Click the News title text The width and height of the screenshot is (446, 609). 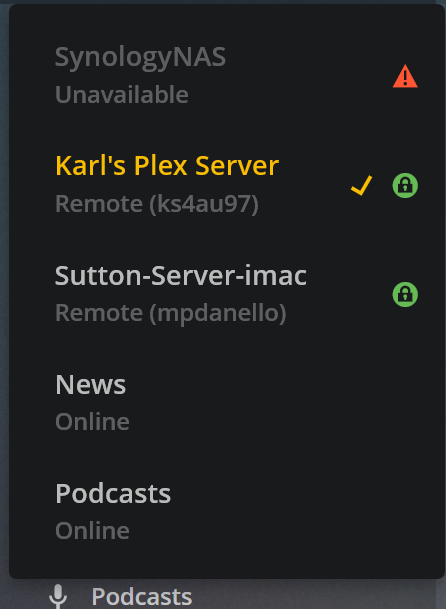point(91,385)
